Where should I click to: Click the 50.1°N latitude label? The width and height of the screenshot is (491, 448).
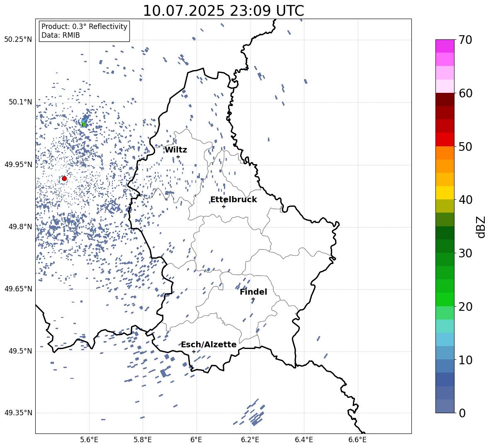(x=20, y=102)
